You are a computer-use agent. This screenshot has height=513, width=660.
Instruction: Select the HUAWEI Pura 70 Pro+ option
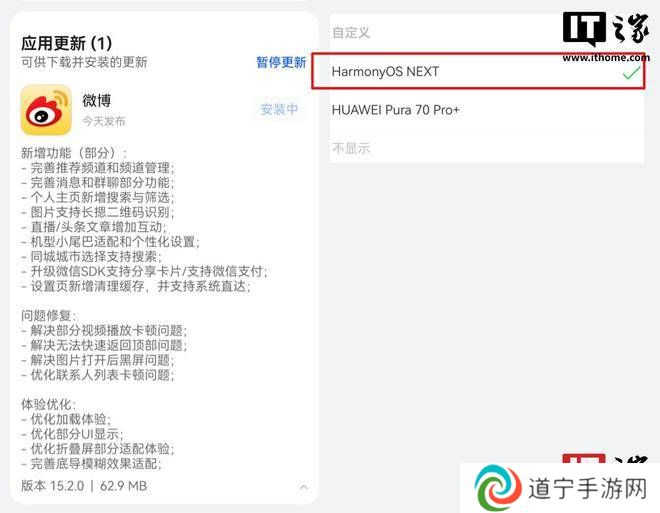(487, 110)
